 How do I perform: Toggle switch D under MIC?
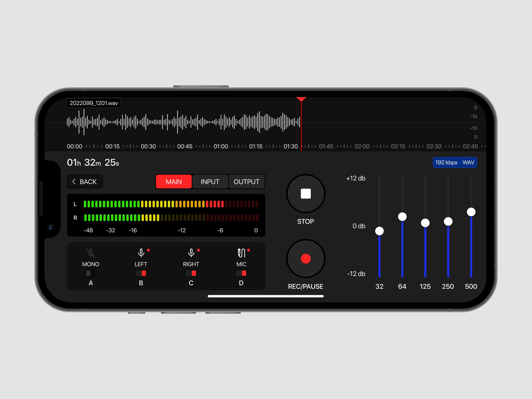pyautogui.click(x=241, y=273)
